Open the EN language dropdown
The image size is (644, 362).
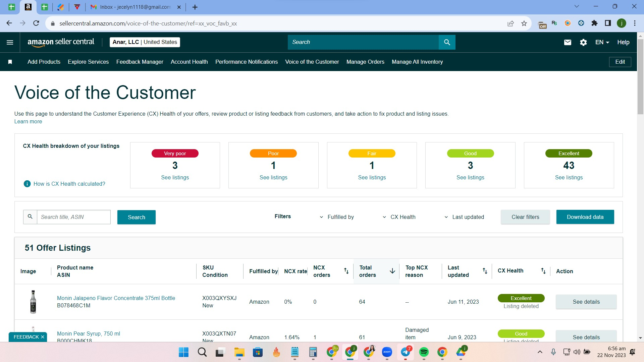click(602, 42)
